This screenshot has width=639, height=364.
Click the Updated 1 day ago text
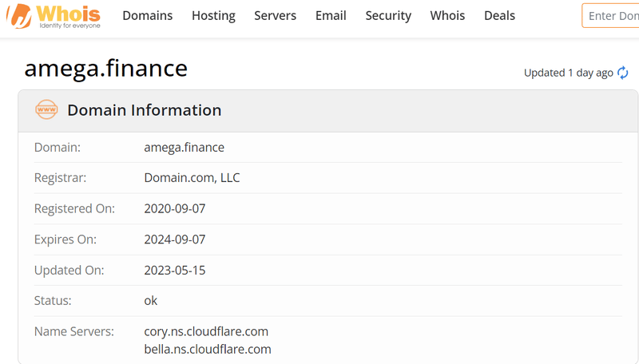[x=569, y=73]
